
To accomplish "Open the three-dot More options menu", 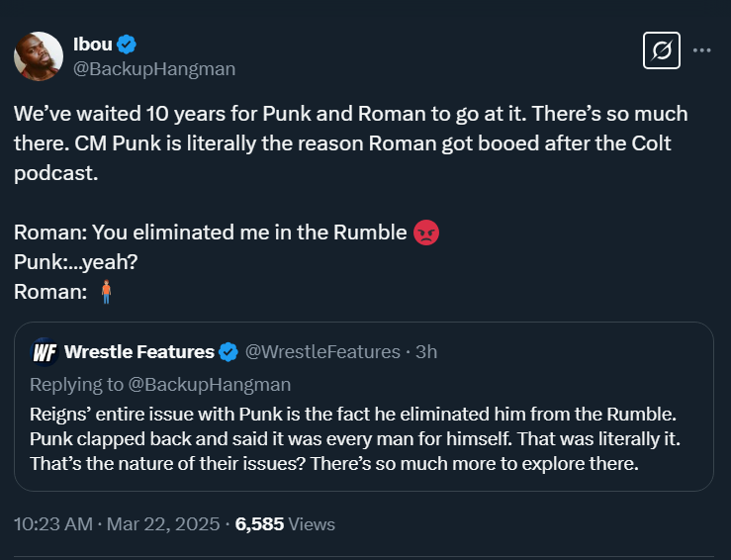I will [702, 49].
